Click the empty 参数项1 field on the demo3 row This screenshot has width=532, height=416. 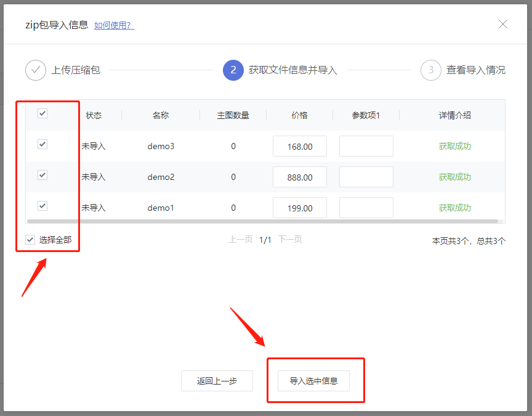[366, 146]
